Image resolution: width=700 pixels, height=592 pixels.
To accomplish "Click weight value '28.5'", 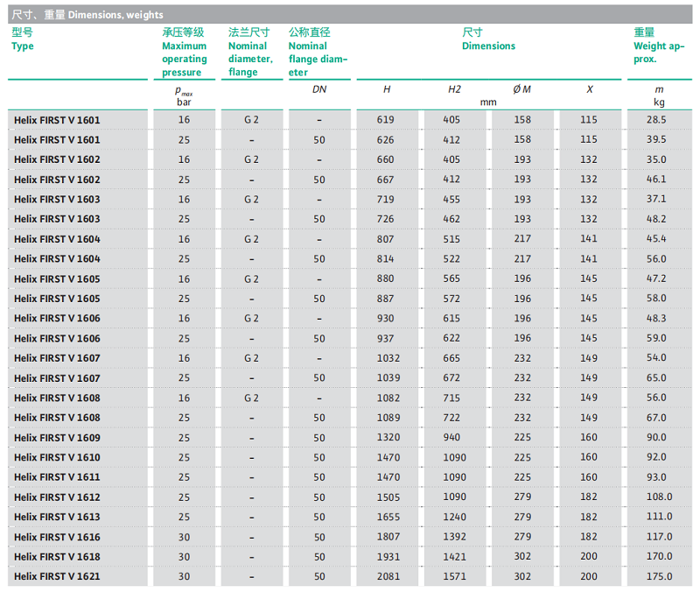I will coord(656,120).
